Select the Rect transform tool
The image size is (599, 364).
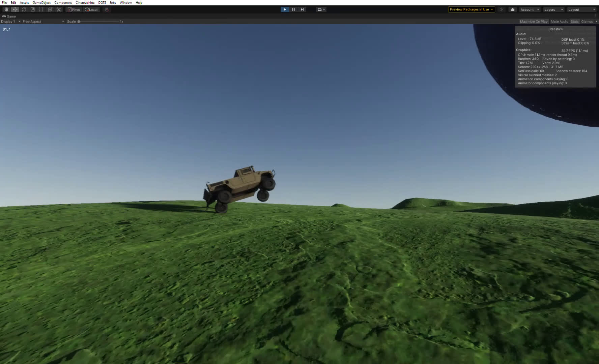click(41, 9)
